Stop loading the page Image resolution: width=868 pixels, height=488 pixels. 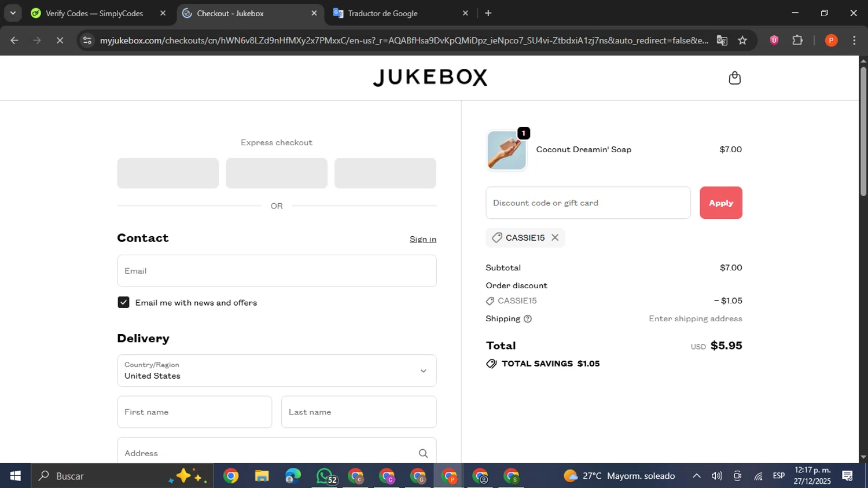(60, 41)
